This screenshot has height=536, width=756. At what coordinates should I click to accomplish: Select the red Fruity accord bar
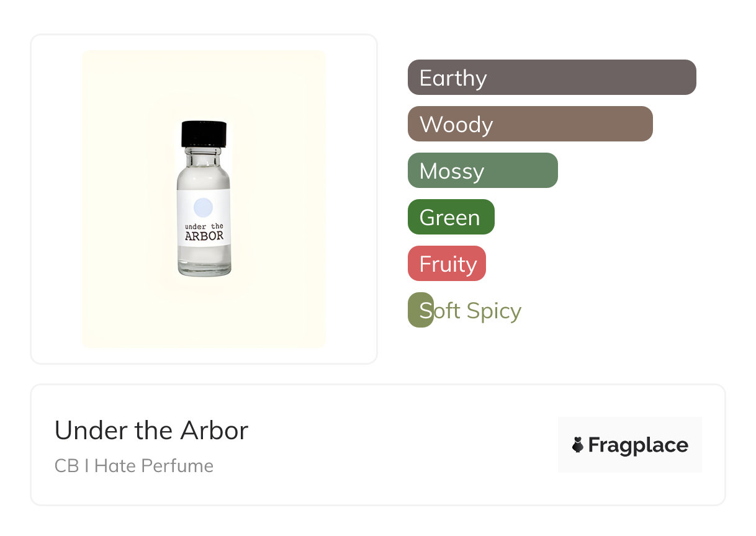(447, 264)
